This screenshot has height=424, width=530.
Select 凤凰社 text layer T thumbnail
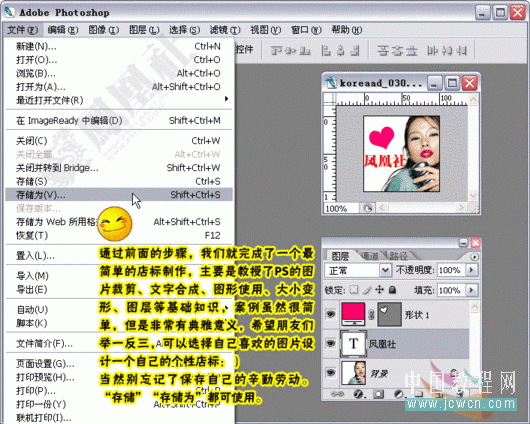(353, 344)
